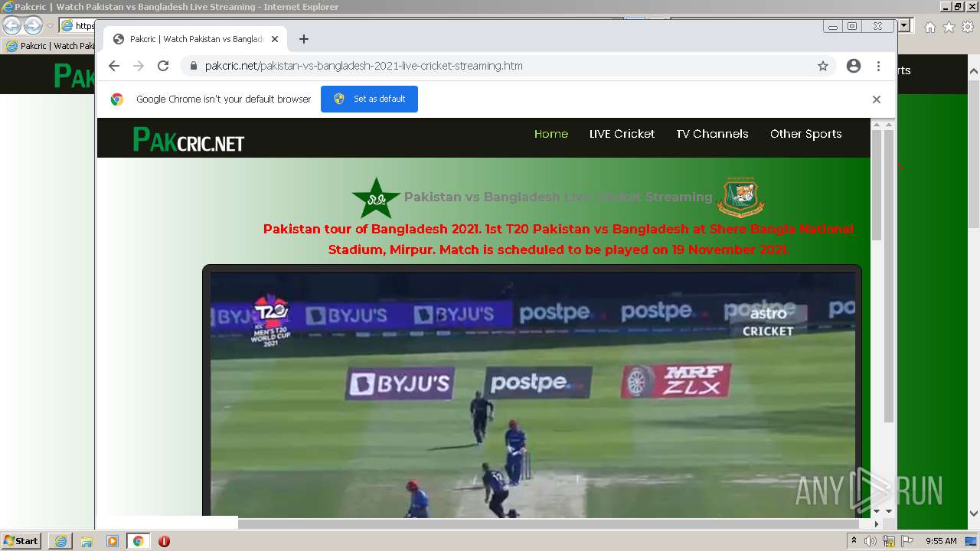980x551 pixels.
Task: Open the Chrome profile account icon
Action: (x=854, y=66)
